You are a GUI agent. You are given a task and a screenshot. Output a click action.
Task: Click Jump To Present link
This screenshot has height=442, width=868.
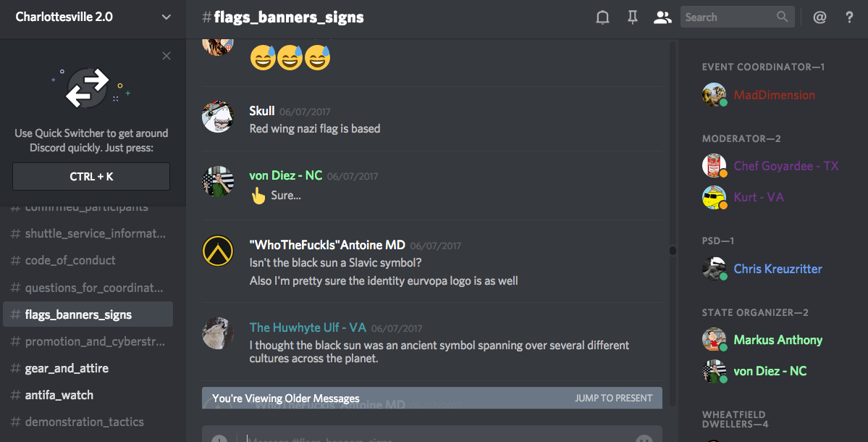pyautogui.click(x=613, y=399)
